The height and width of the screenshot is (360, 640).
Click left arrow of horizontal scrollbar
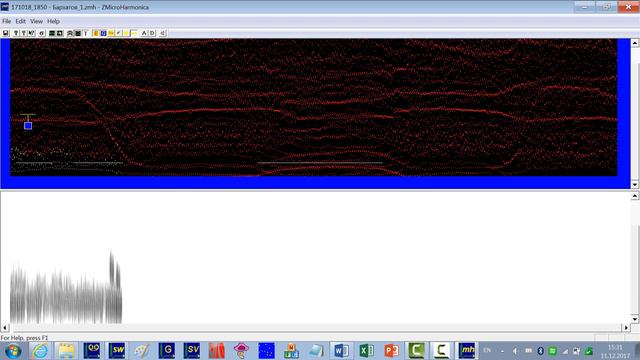[x=4, y=327]
